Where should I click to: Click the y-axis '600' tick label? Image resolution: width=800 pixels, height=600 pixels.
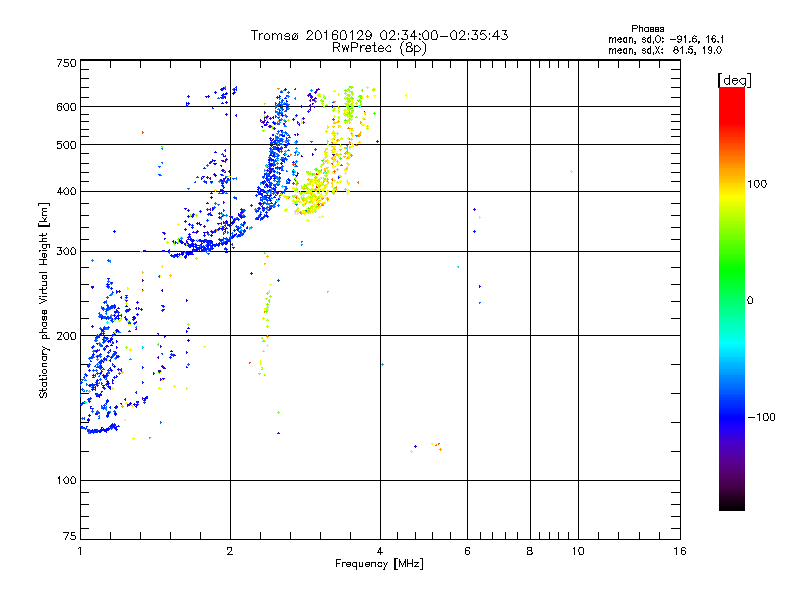point(66,107)
